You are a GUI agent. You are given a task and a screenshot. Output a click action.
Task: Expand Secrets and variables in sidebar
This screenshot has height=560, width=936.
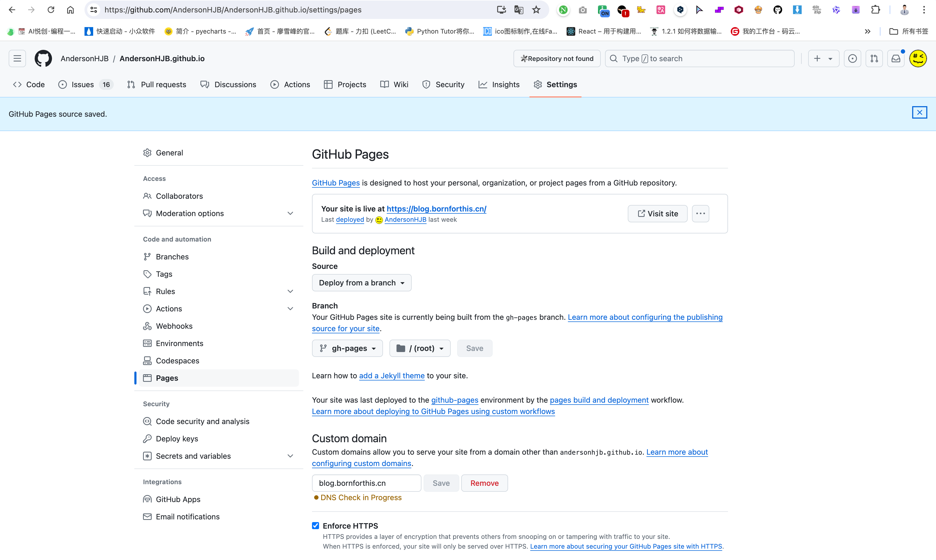(x=290, y=456)
